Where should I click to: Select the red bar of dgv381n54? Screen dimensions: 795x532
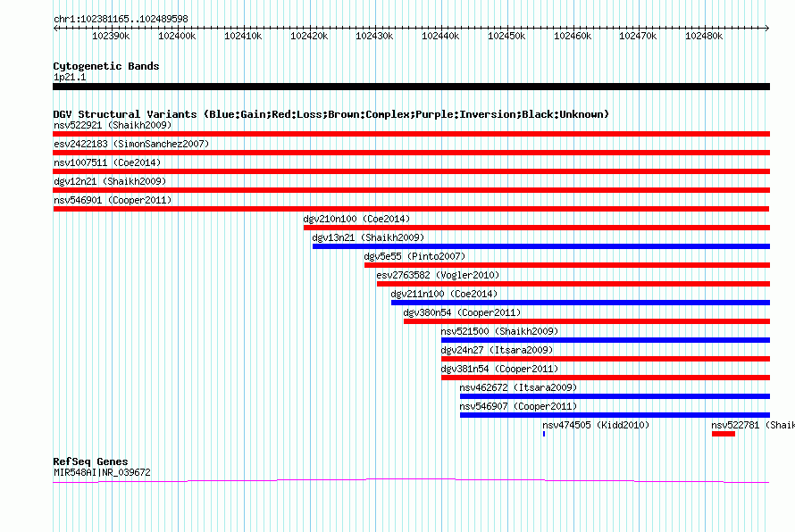click(606, 378)
